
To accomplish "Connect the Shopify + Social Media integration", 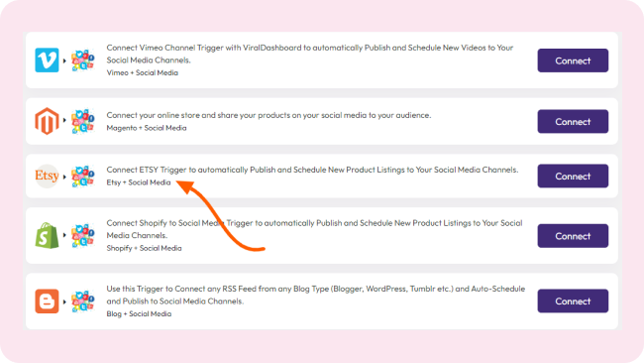I will 573,236.
